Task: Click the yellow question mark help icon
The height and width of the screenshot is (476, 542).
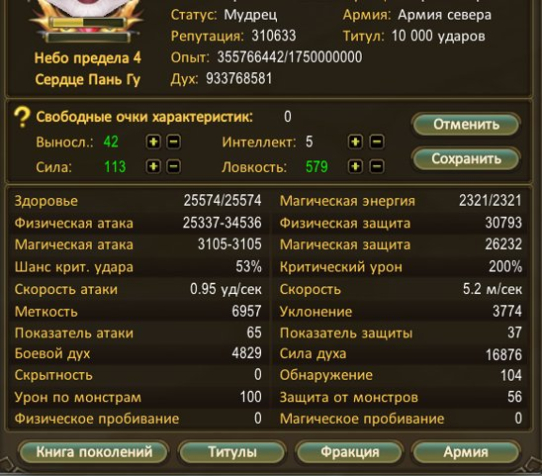Action: coord(22,117)
